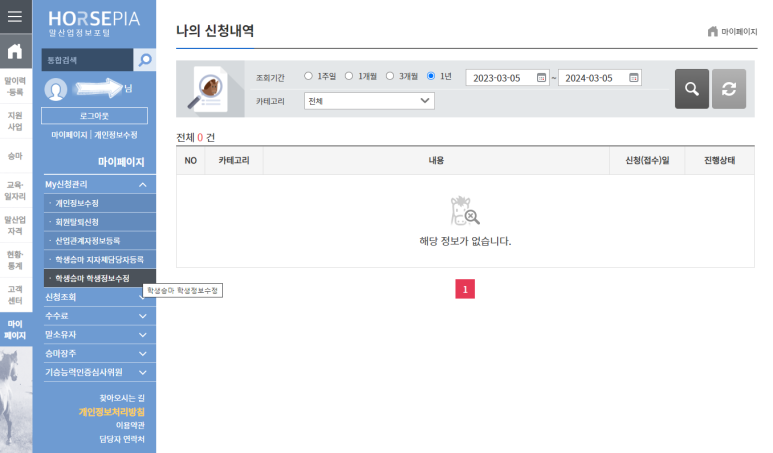Select the 1년 period radio button

click(431, 76)
